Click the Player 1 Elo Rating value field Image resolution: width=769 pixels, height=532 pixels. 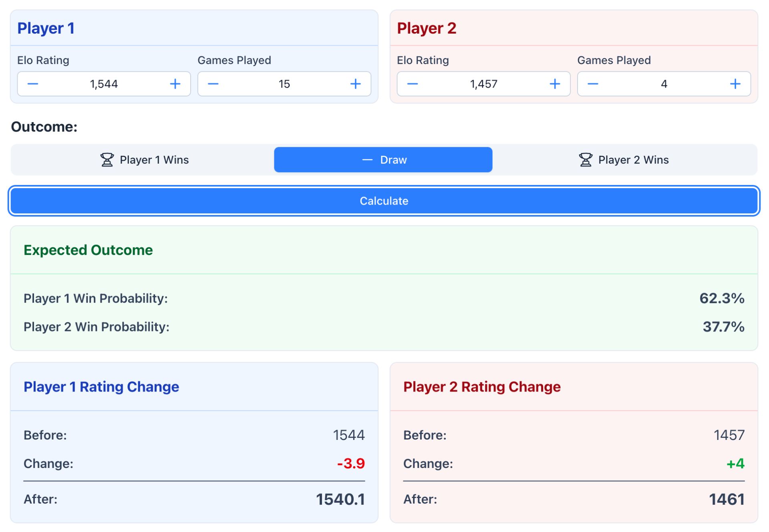tap(104, 84)
